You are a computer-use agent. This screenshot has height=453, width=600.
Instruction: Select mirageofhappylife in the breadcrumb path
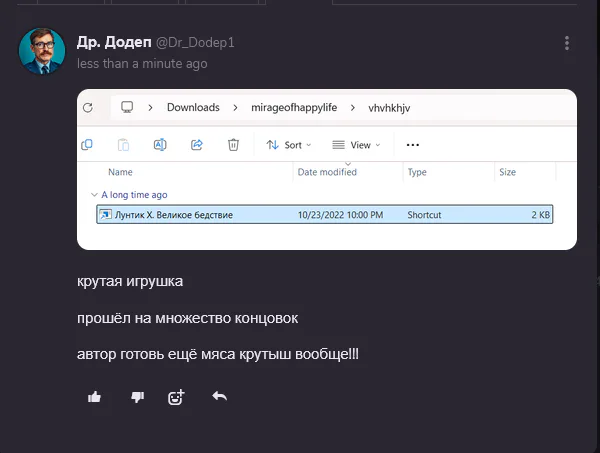pos(294,108)
